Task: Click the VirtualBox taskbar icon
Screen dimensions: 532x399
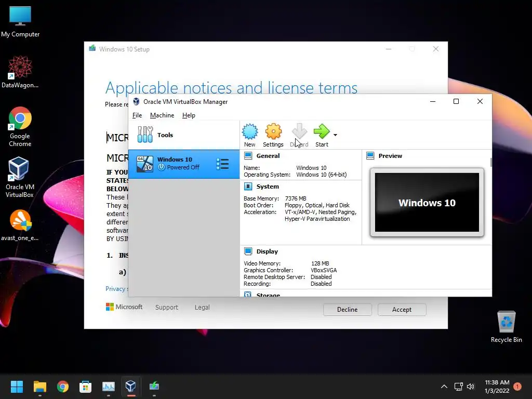Action: click(x=131, y=387)
